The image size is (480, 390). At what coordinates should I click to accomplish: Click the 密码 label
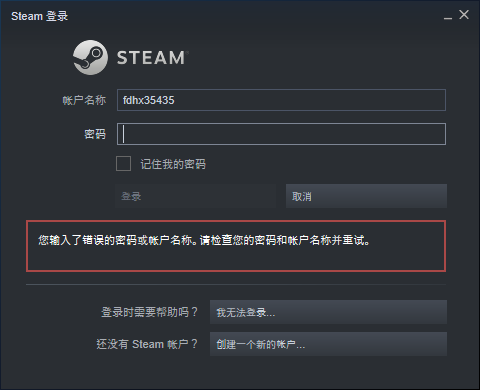[95, 134]
